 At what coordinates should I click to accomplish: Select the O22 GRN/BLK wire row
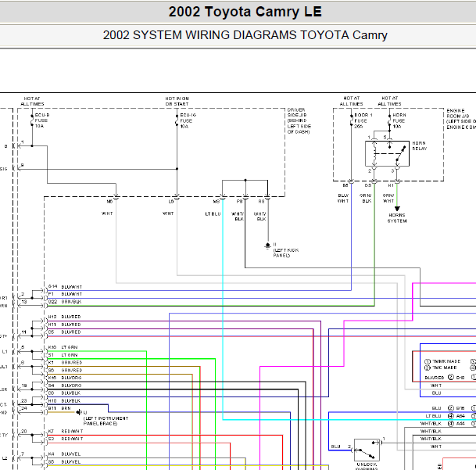pyautogui.click(x=65, y=302)
